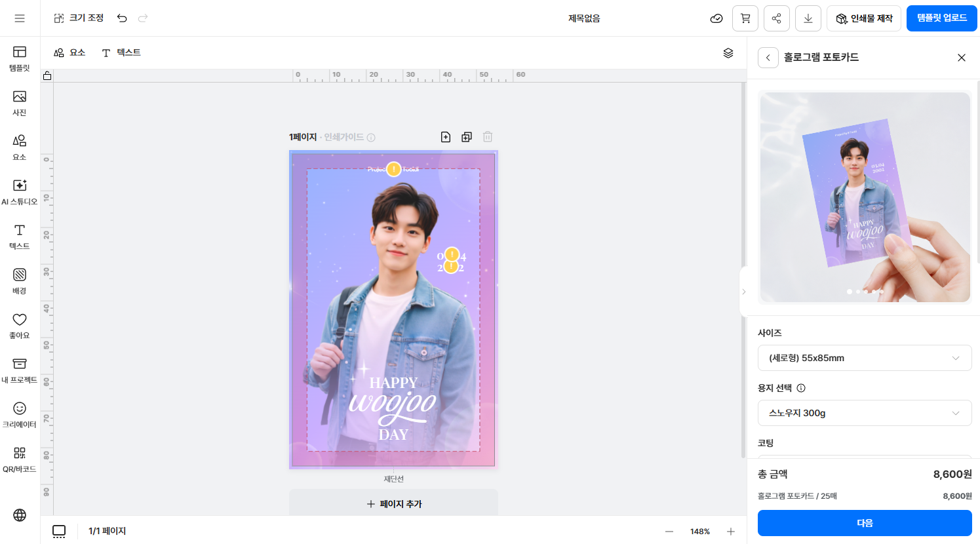Click the 인쇄물 제작 button
980x544 pixels.
(864, 18)
